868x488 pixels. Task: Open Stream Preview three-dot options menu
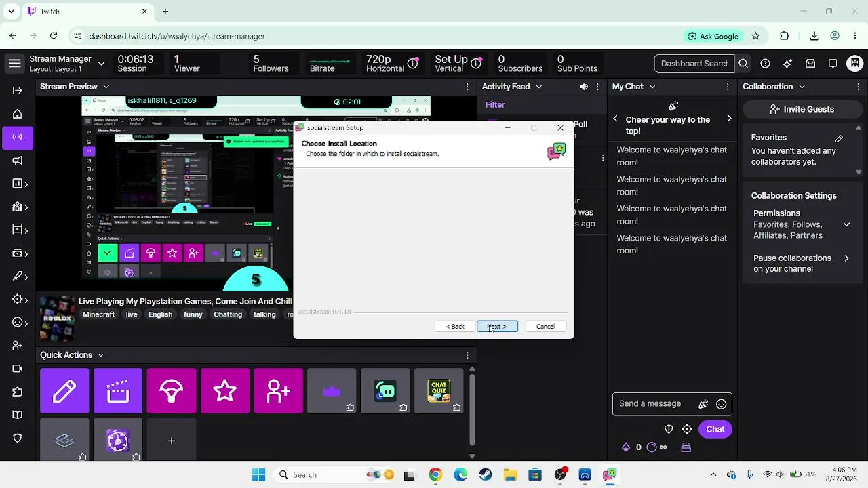(x=467, y=87)
